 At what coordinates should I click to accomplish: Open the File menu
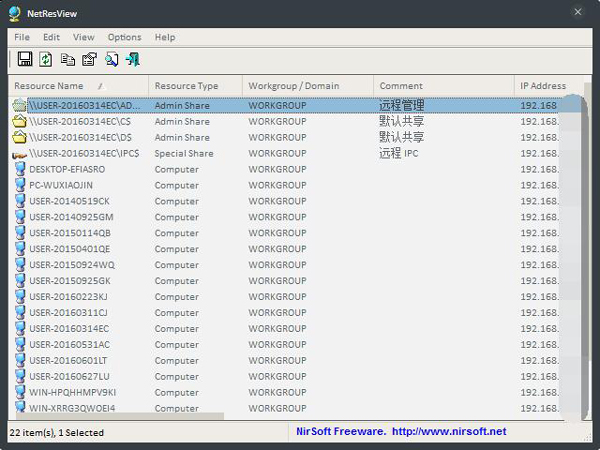pyautogui.click(x=22, y=37)
